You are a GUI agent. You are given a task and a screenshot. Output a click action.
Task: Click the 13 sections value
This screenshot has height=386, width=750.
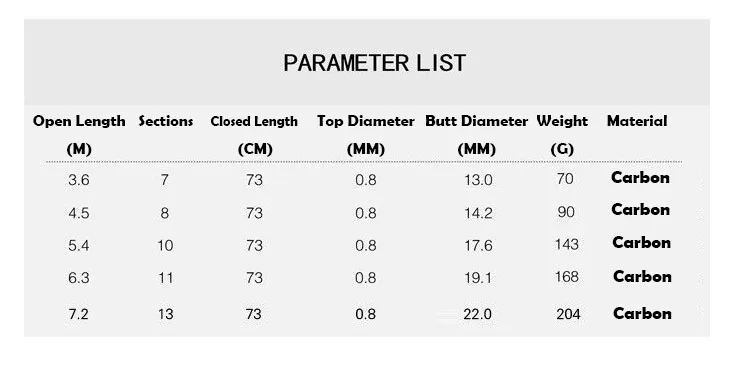165,314
